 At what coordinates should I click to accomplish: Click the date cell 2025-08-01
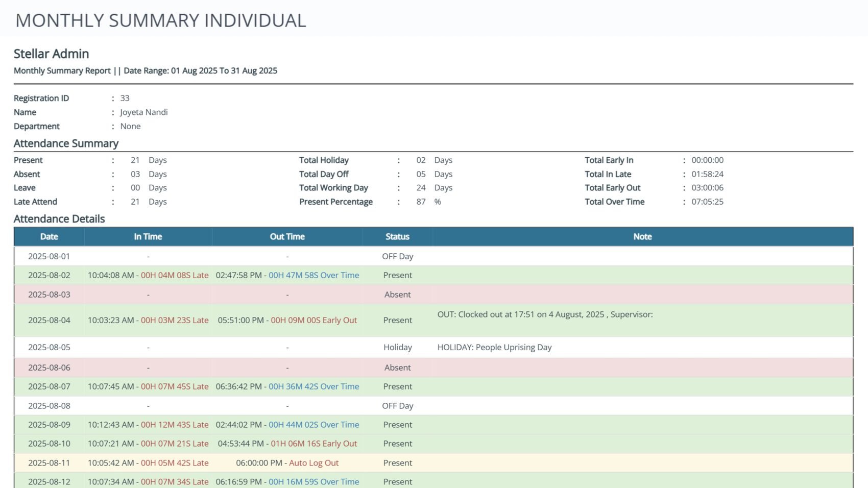49,256
